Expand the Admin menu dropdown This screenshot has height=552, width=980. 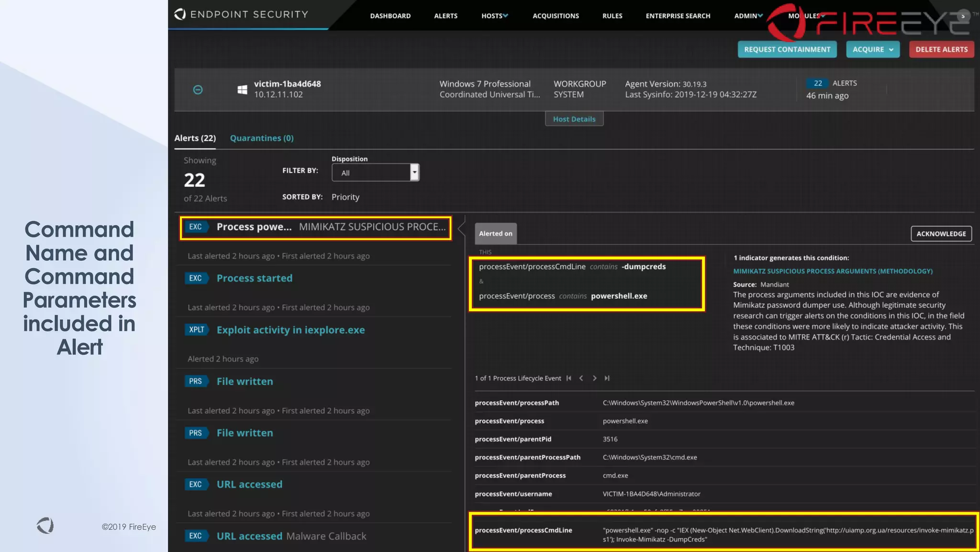748,16
